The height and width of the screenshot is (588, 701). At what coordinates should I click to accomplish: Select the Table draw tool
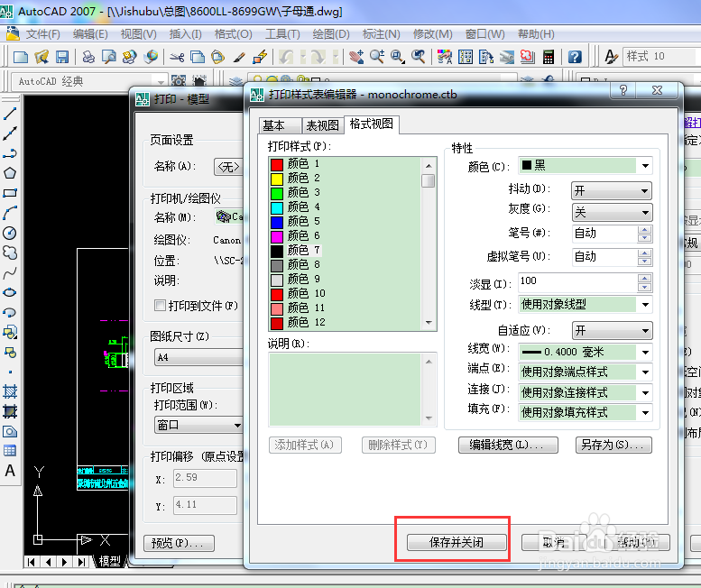10,450
